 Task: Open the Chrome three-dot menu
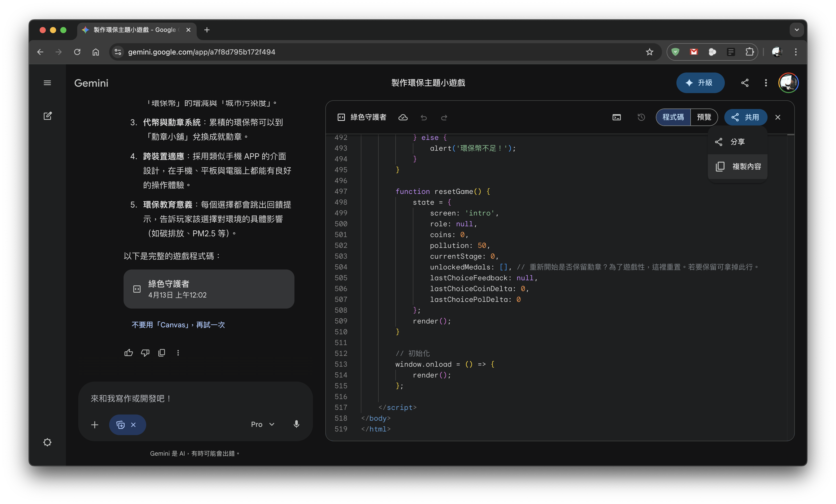(796, 52)
